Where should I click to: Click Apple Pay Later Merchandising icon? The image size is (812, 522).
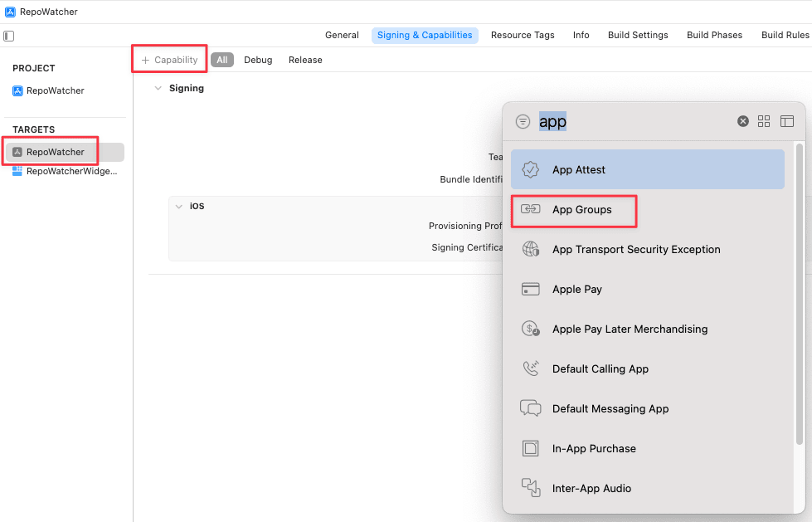(530, 328)
